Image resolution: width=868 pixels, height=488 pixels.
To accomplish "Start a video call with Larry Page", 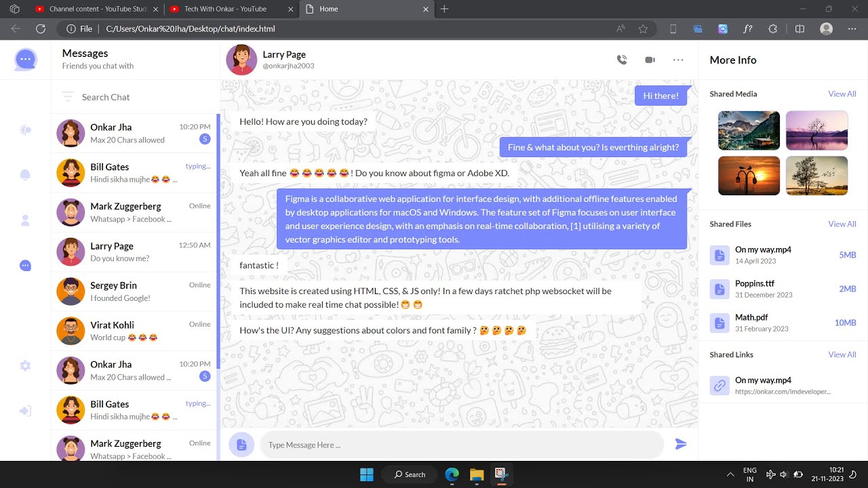I will (650, 60).
